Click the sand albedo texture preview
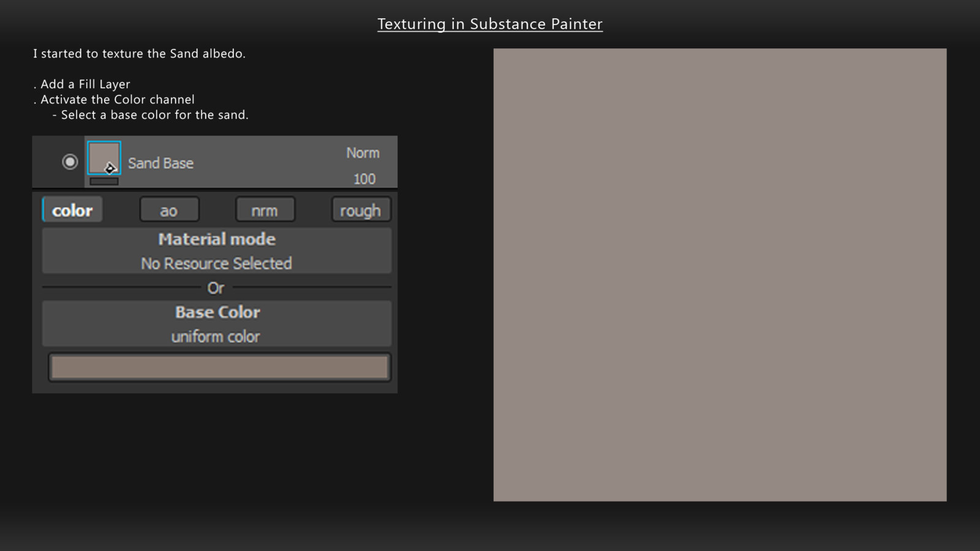 pyautogui.click(x=720, y=275)
